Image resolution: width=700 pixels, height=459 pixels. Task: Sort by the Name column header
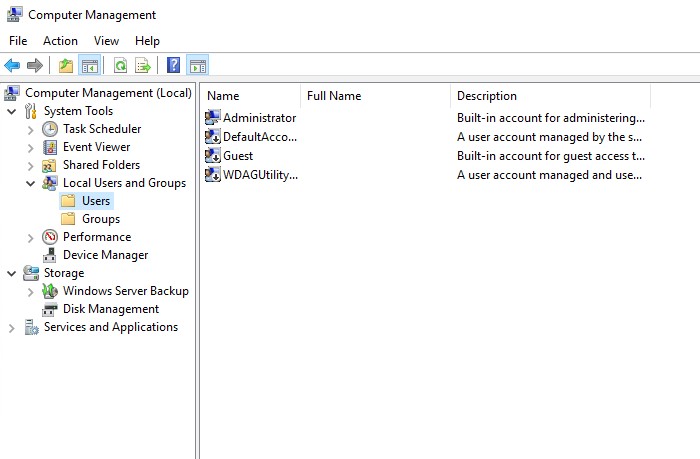[x=250, y=96]
